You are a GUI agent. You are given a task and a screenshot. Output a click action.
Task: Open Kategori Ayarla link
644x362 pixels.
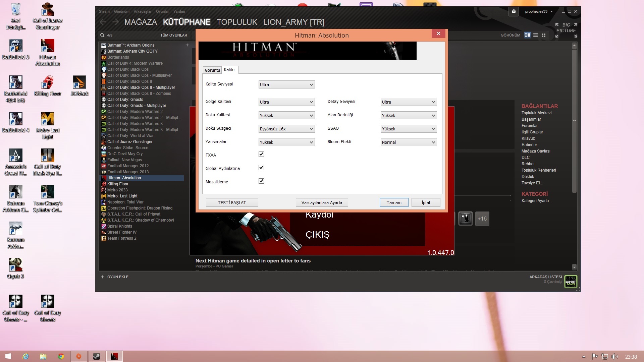tap(537, 201)
